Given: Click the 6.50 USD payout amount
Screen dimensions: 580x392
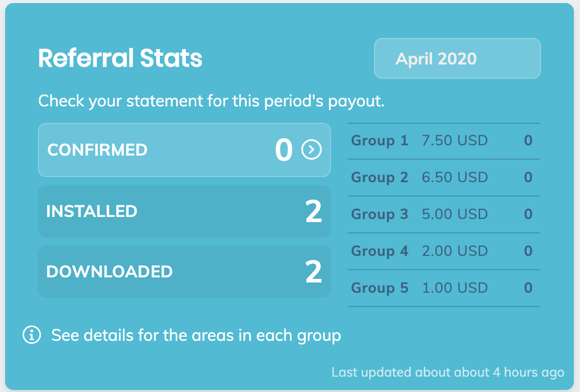Looking at the screenshot, I should click(454, 178).
